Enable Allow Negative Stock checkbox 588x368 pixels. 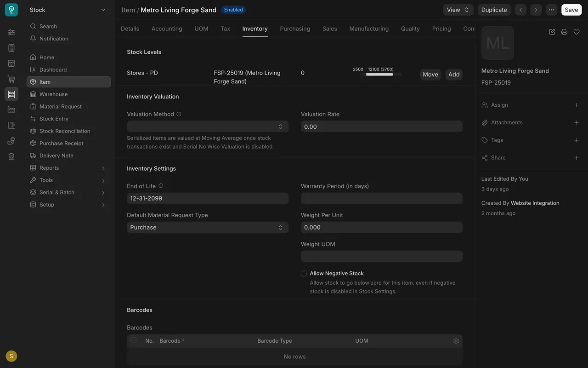point(304,274)
